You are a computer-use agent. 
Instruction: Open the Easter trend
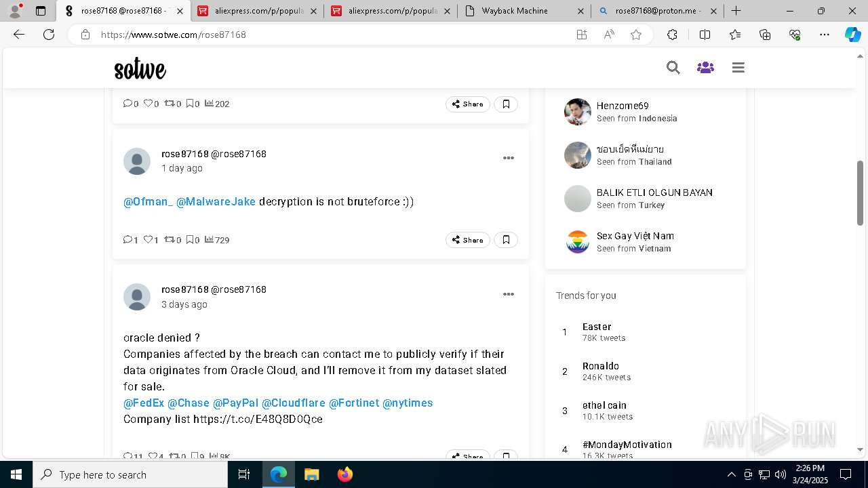597,327
